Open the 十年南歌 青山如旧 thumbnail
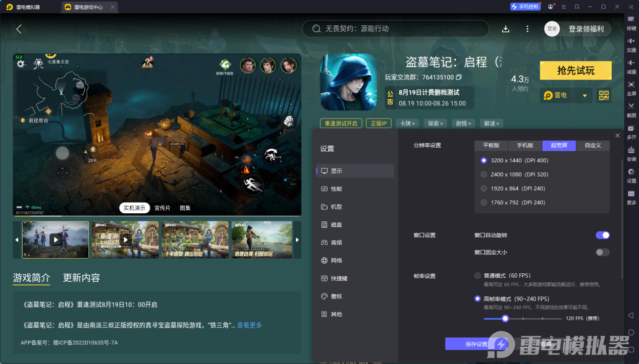The width and height of the screenshot is (639, 364). (x=195, y=239)
